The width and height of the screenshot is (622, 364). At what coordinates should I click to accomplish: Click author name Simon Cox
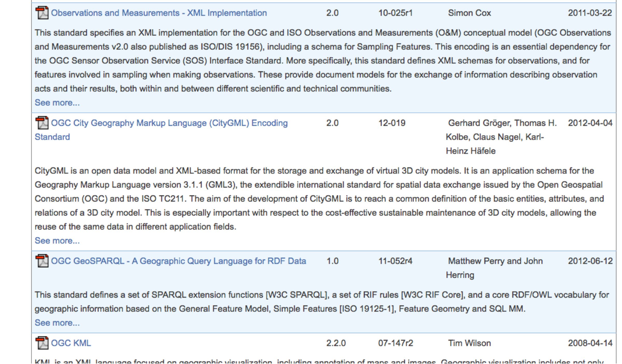point(469,13)
